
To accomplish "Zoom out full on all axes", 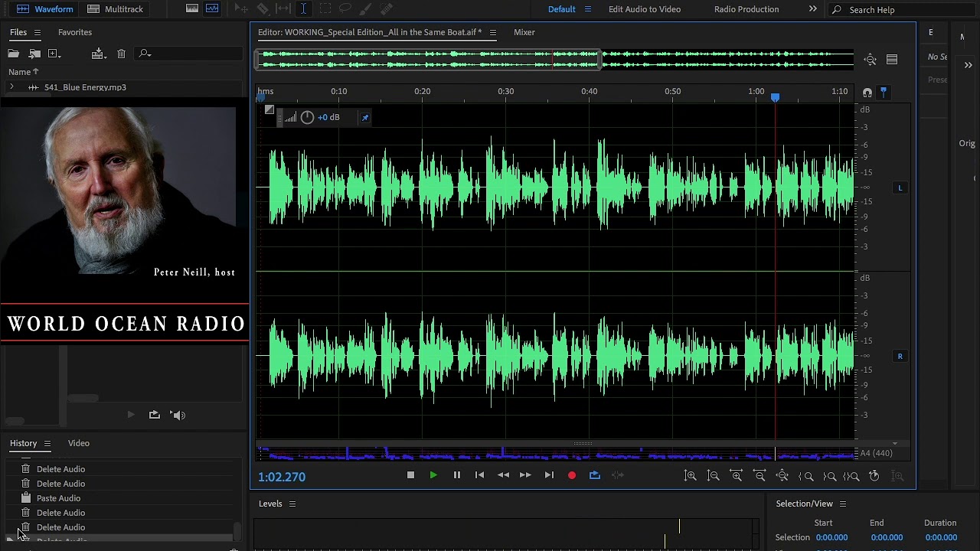I will click(x=782, y=476).
